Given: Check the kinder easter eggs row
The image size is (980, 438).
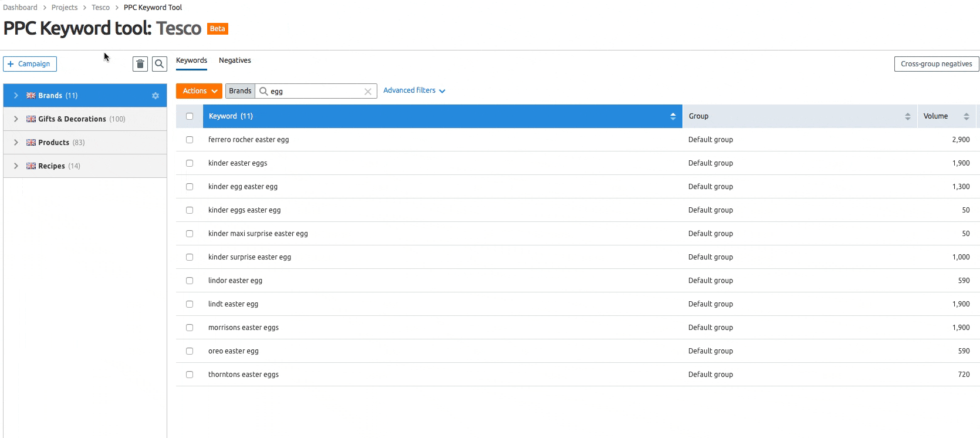Looking at the screenshot, I should click(190, 163).
